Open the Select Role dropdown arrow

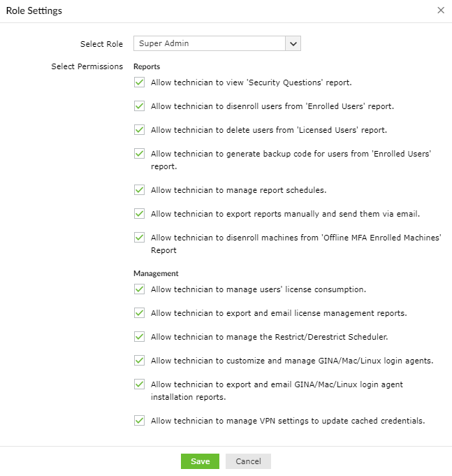click(293, 43)
